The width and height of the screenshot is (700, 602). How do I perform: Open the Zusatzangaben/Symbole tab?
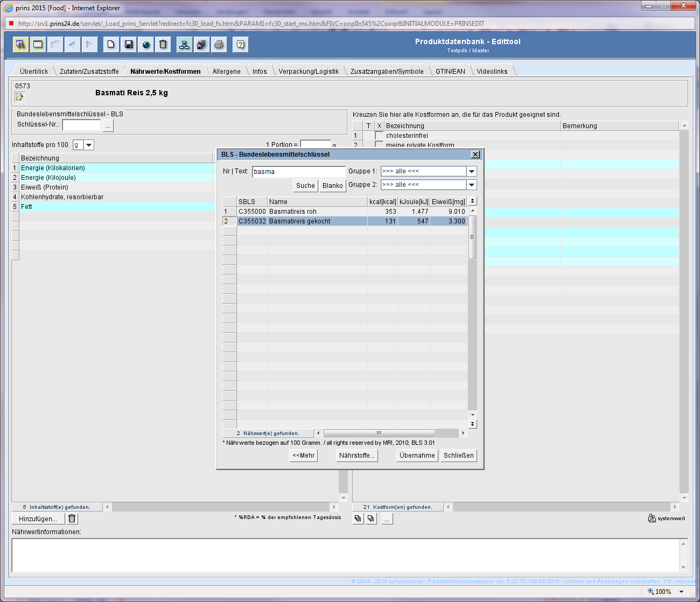pyautogui.click(x=387, y=71)
